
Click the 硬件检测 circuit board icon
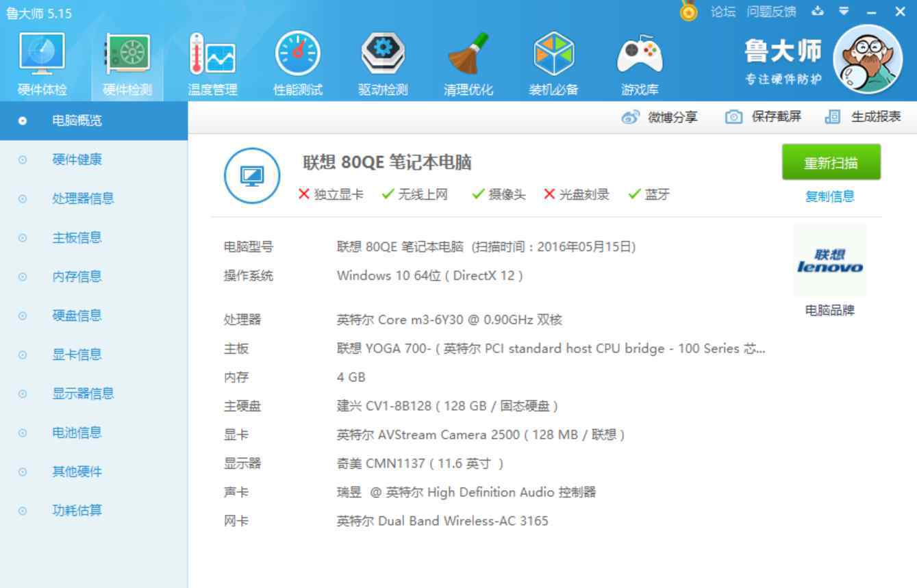pyautogui.click(x=127, y=55)
